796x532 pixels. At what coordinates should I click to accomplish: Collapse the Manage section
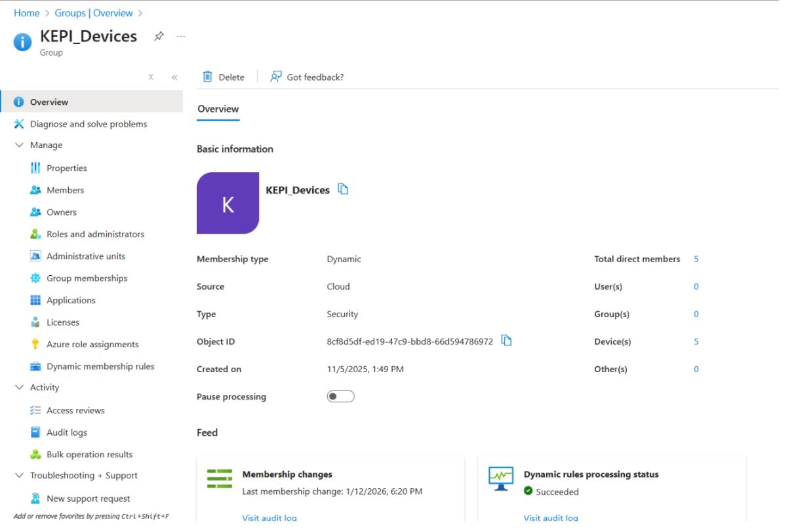[19, 145]
